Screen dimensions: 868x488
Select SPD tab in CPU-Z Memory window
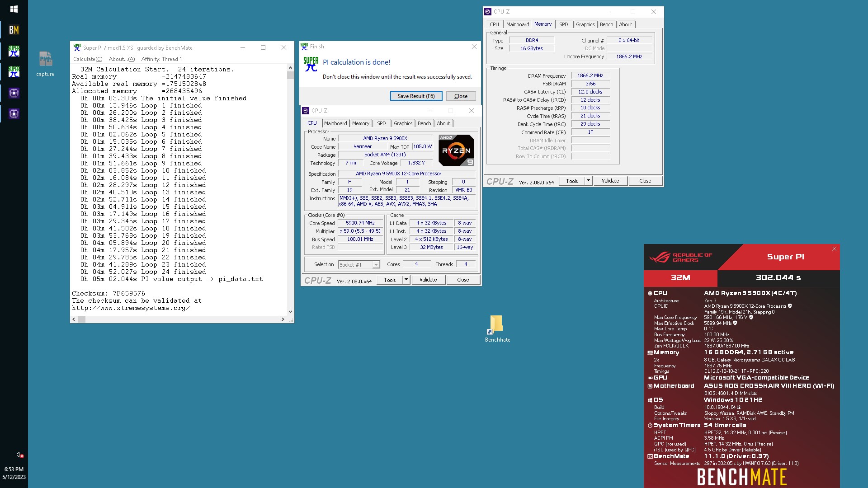563,24
